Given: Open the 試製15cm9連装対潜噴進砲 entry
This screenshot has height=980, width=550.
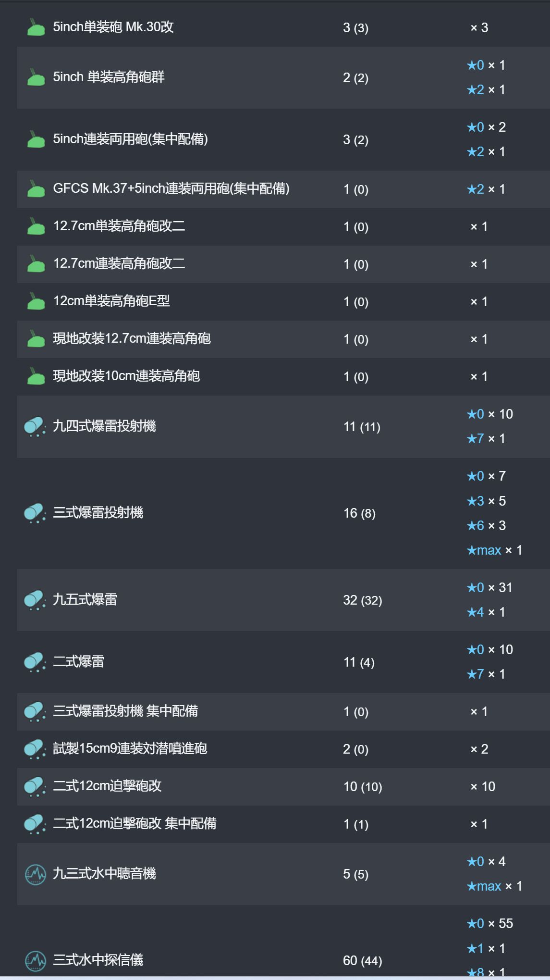Looking at the screenshot, I should (130, 748).
